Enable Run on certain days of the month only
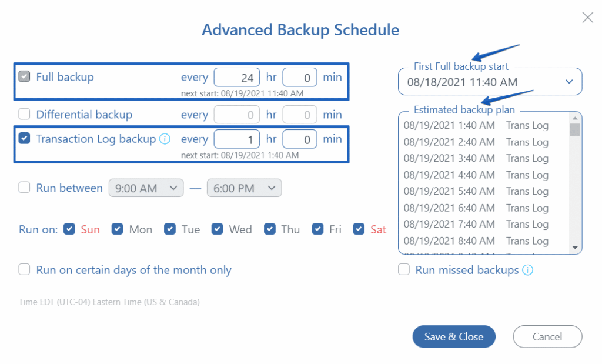The height and width of the screenshot is (364, 602). coord(24,269)
